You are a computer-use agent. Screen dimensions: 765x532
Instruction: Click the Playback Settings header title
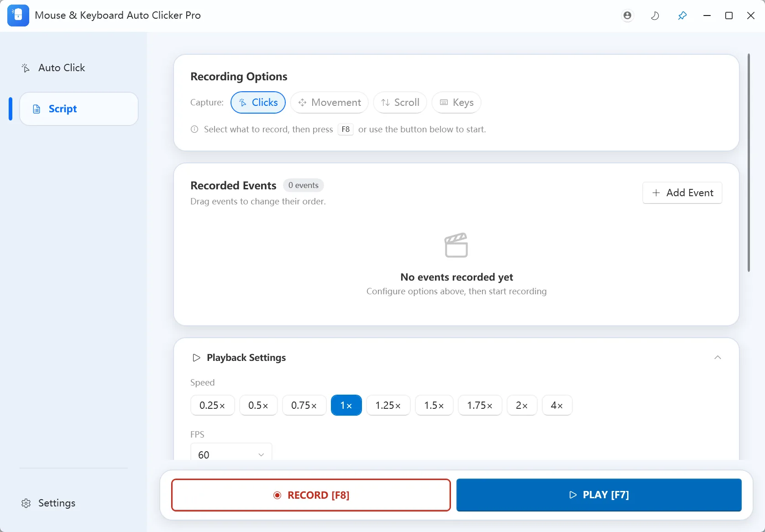(x=246, y=358)
